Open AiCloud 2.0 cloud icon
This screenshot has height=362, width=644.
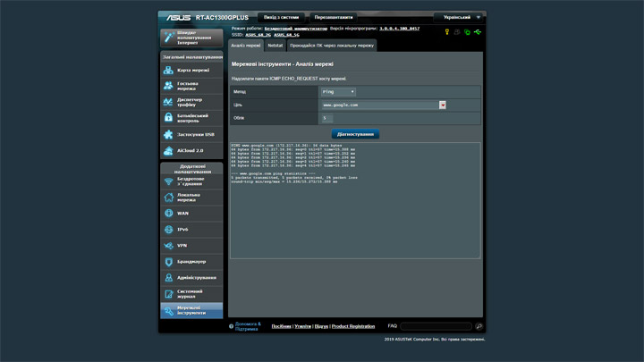click(168, 151)
